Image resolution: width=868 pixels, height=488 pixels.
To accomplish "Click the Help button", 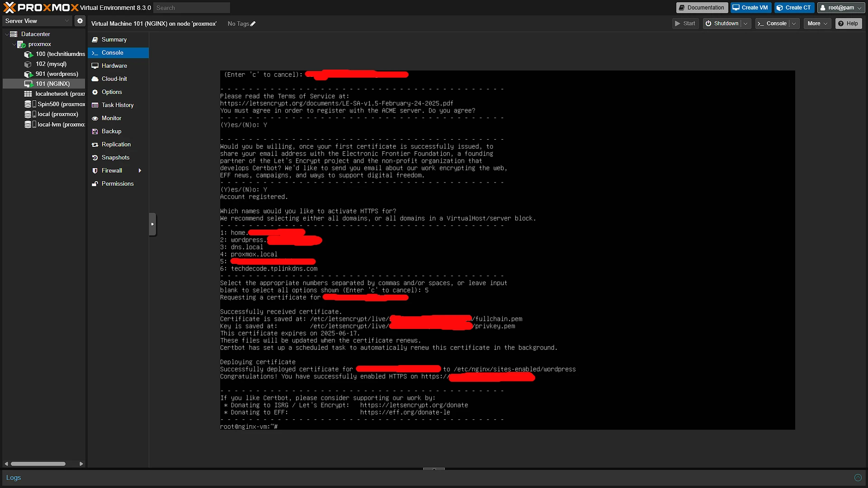I will [848, 23].
